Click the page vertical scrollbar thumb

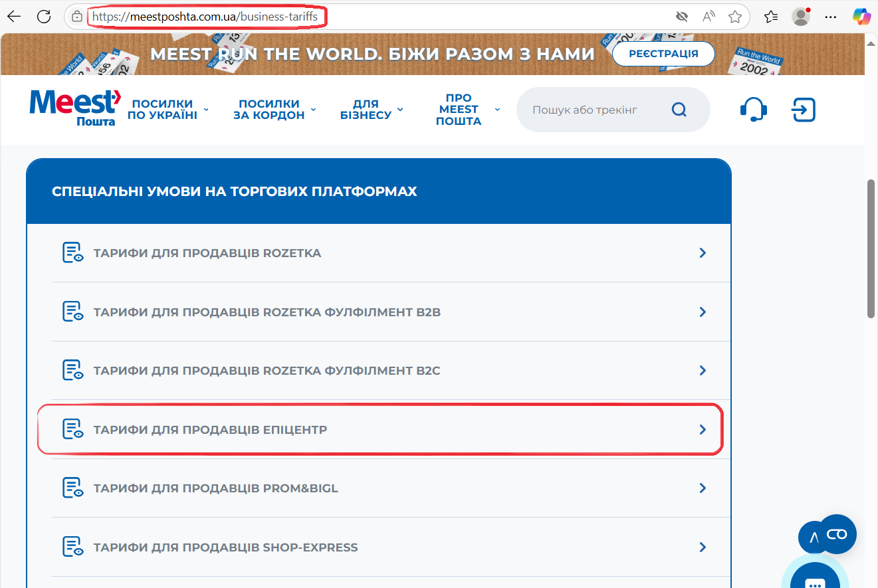(x=871, y=249)
